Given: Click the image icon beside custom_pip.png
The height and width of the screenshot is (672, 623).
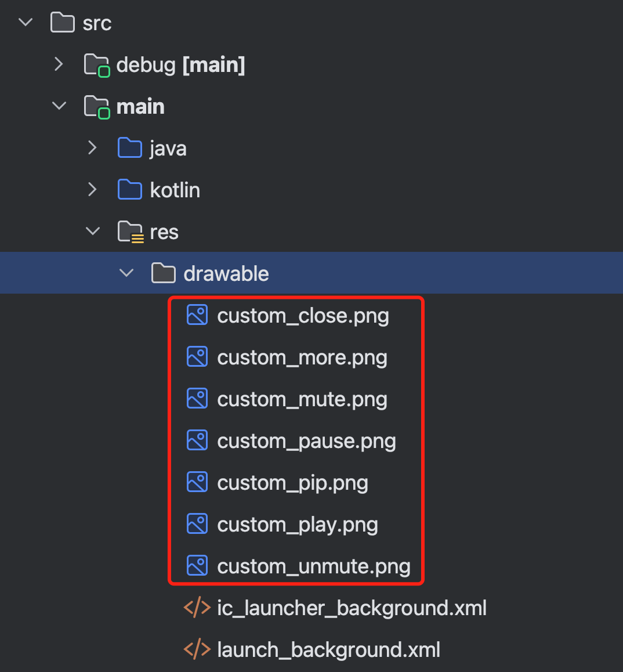Looking at the screenshot, I should pyautogui.click(x=197, y=483).
